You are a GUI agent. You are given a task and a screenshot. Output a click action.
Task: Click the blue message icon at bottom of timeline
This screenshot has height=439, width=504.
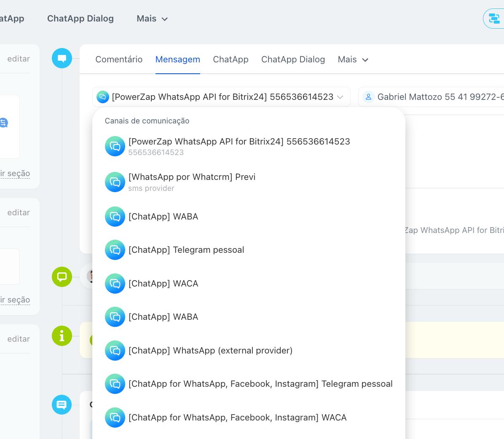coord(62,404)
